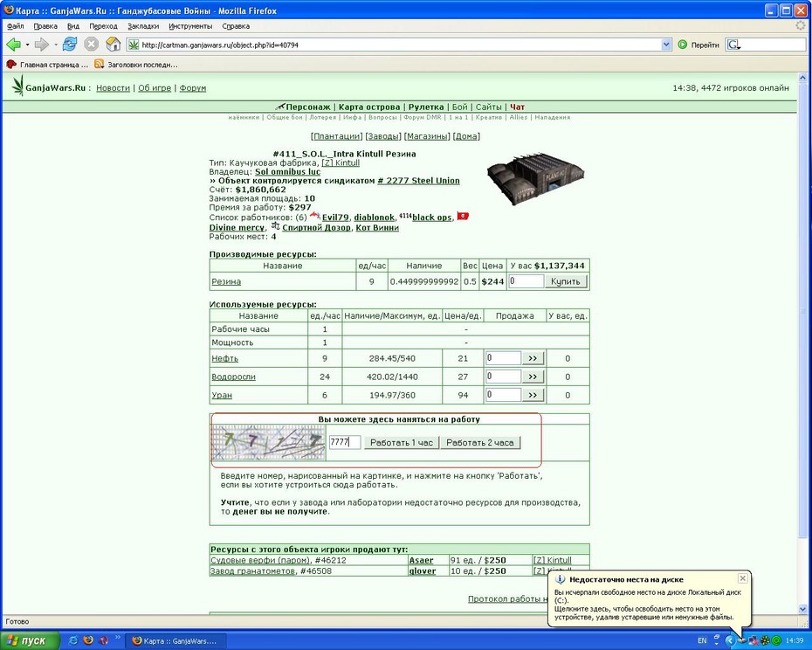Open the Home page icon
This screenshot has width=812, height=650.
click(113, 45)
